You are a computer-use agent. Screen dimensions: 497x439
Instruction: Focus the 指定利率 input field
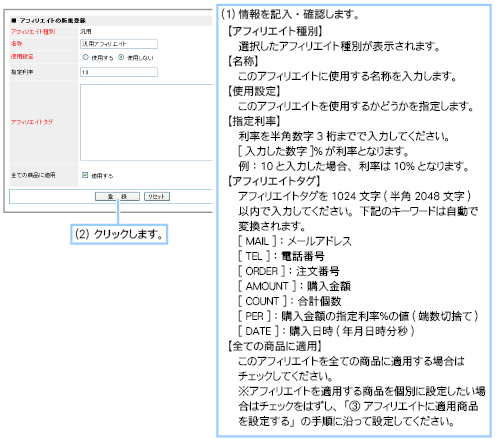[119, 72]
